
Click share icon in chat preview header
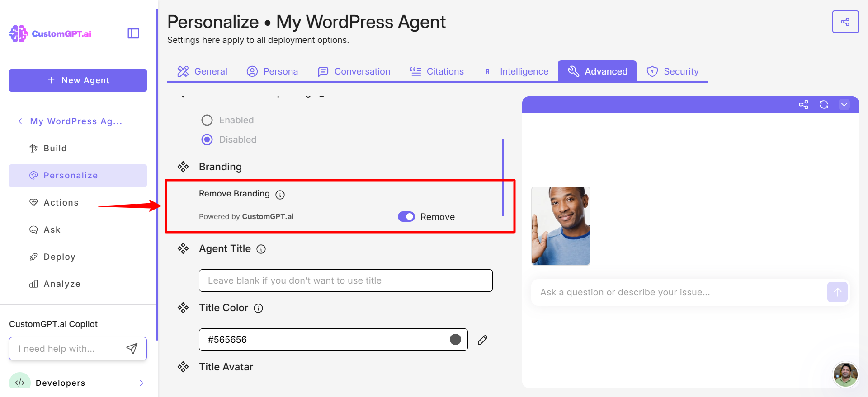pos(803,105)
